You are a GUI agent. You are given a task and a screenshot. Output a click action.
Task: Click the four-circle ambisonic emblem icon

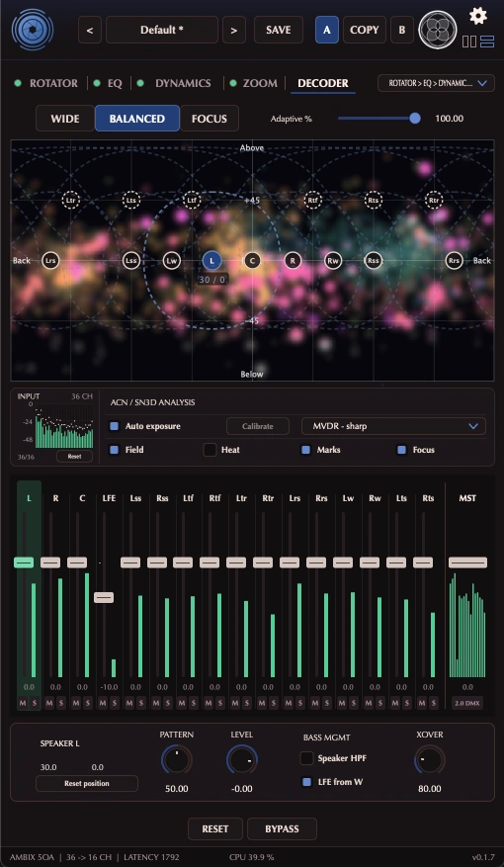tap(438, 30)
